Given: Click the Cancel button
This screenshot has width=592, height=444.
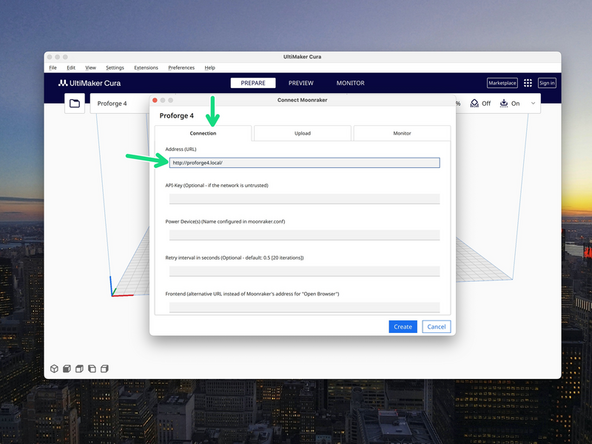Looking at the screenshot, I should (x=436, y=327).
